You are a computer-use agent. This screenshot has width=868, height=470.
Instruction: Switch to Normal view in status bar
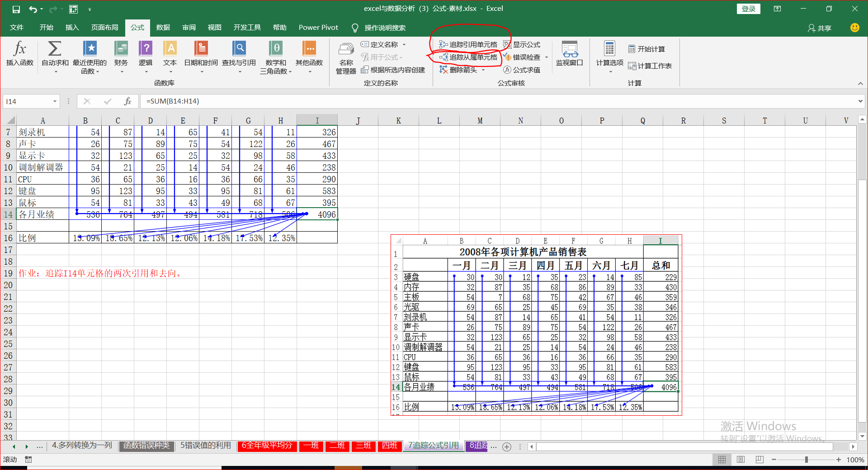722,460
